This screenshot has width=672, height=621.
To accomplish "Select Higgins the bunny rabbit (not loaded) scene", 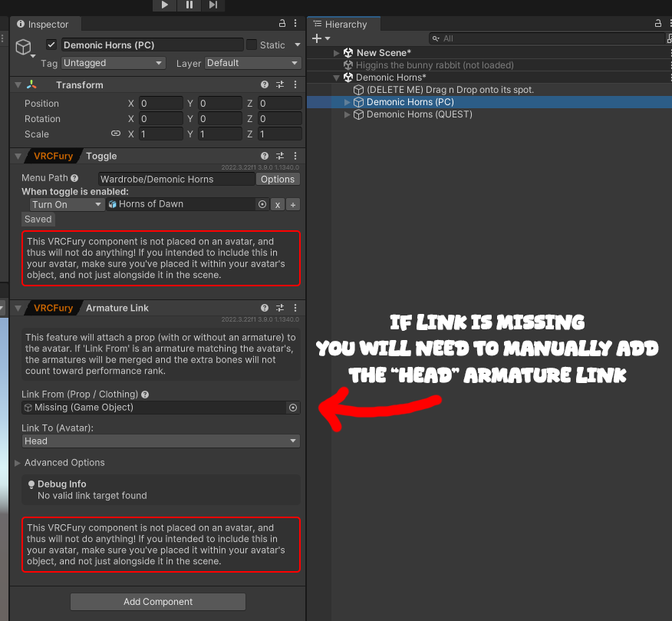I will click(x=434, y=65).
